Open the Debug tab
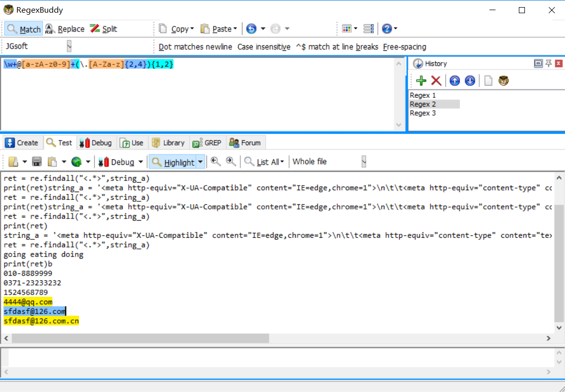This screenshot has height=392, width=565. [x=95, y=142]
